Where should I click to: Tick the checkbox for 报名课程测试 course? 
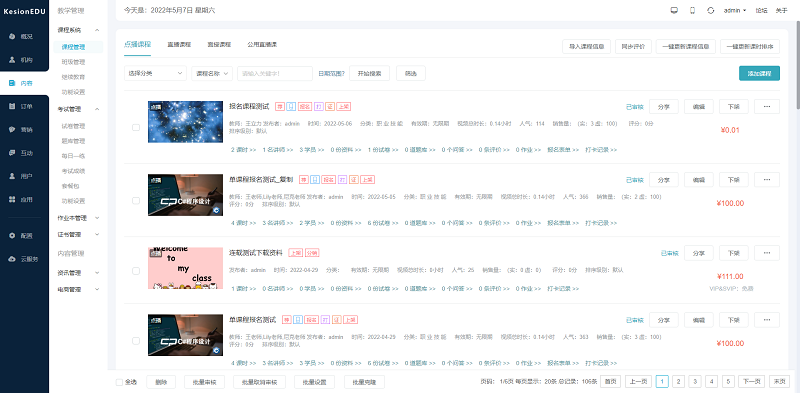136,128
